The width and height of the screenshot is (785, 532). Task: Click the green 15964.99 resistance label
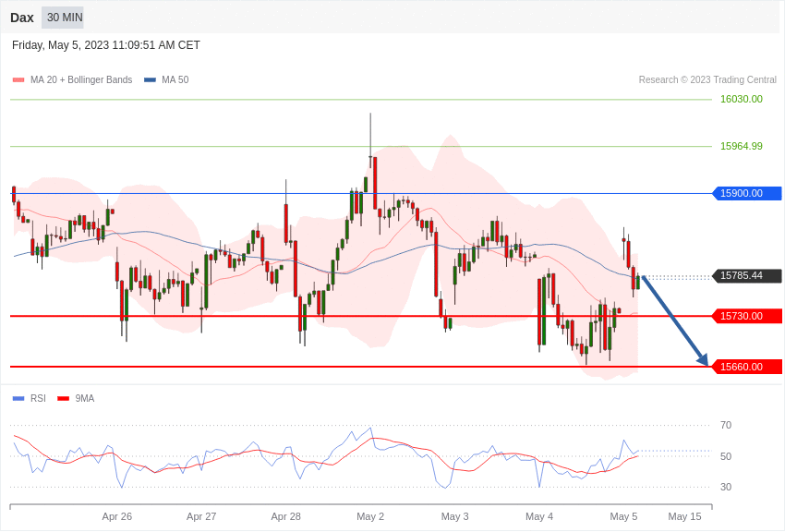(741, 146)
